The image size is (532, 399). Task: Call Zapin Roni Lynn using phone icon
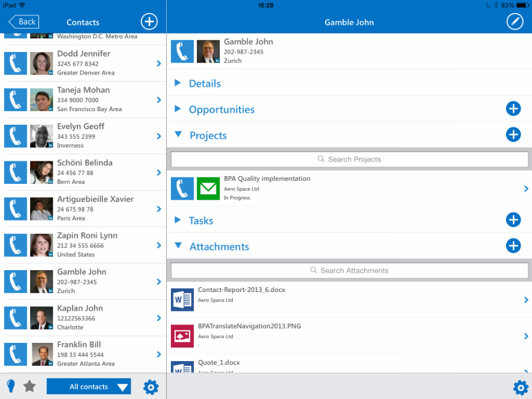15,245
